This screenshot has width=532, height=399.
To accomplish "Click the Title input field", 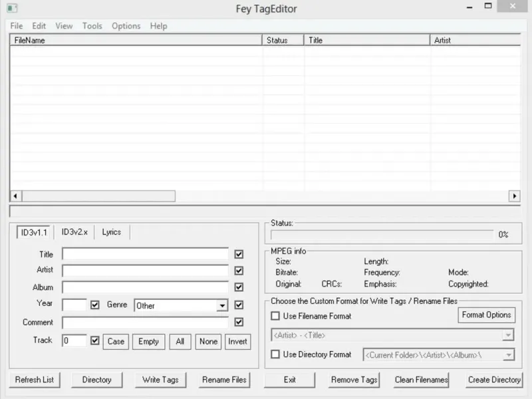I will pyautogui.click(x=145, y=254).
